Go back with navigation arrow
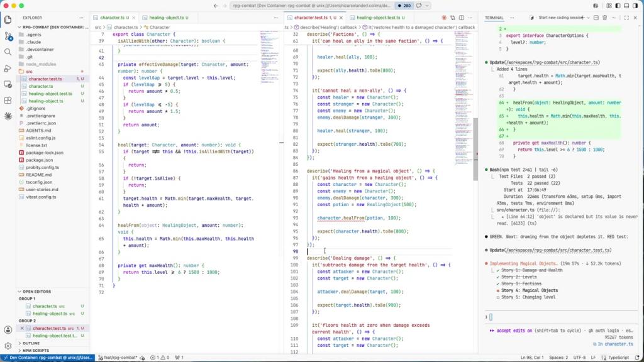644x362 pixels. tap(216, 6)
